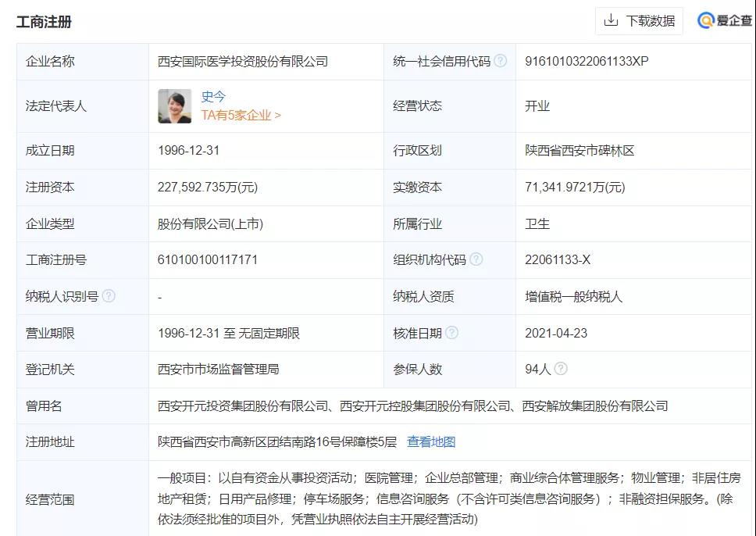Screen dimensions: 756x536
Task: Select the 经营范围 business scope paragraph
Action: point(449,498)
